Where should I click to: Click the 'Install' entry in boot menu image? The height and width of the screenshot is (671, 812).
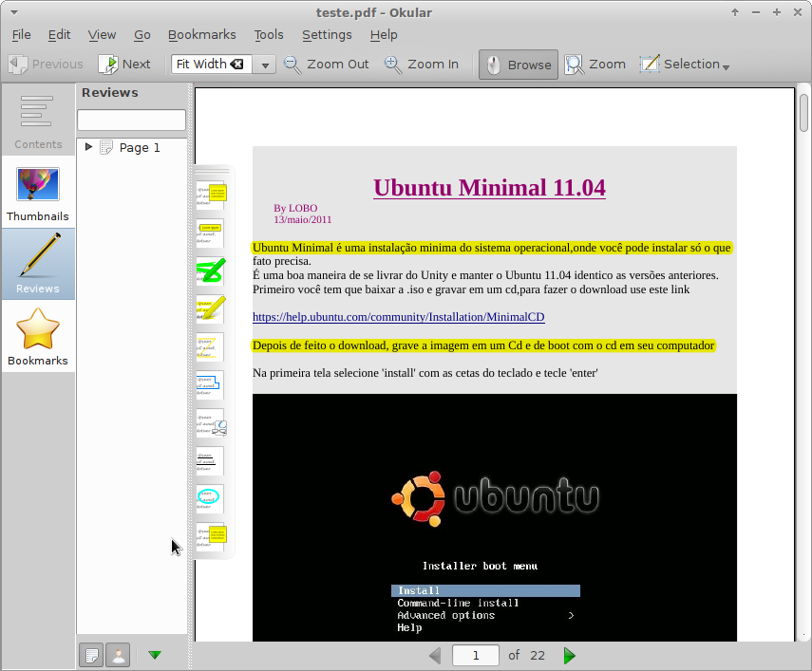coord(485,590)
